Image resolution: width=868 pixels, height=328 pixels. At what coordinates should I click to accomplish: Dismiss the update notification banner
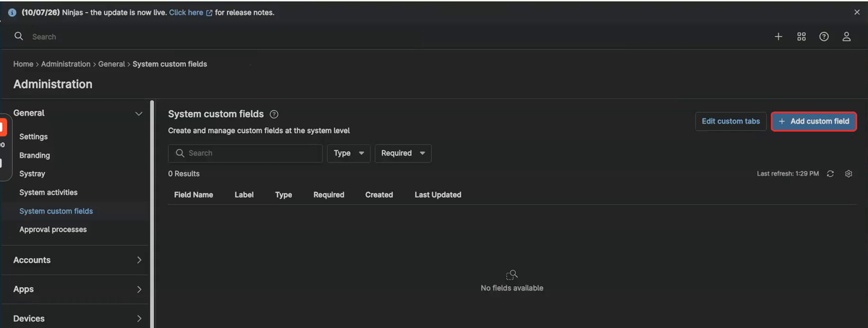[x=857, y=12]
